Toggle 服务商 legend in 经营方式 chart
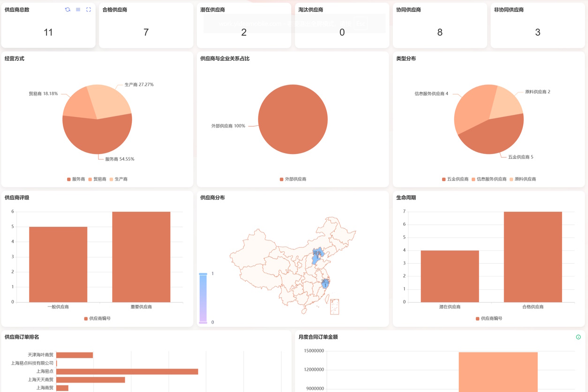 tap(76, 179)
